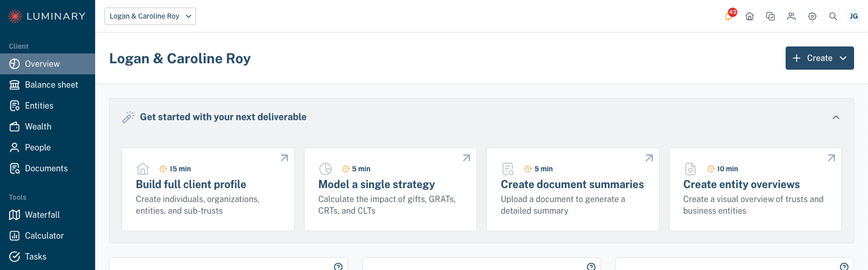This screenshot has height=270, width=868.
Task: Open the notifications bell with 43 badge
Action: (729, 16)
